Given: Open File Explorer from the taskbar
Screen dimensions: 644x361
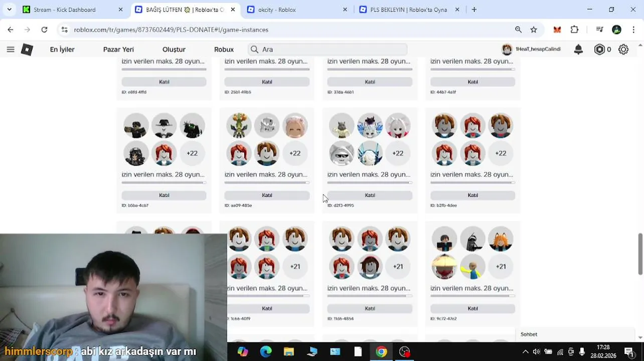Looking at the screenshot, I should pos(289,352).
